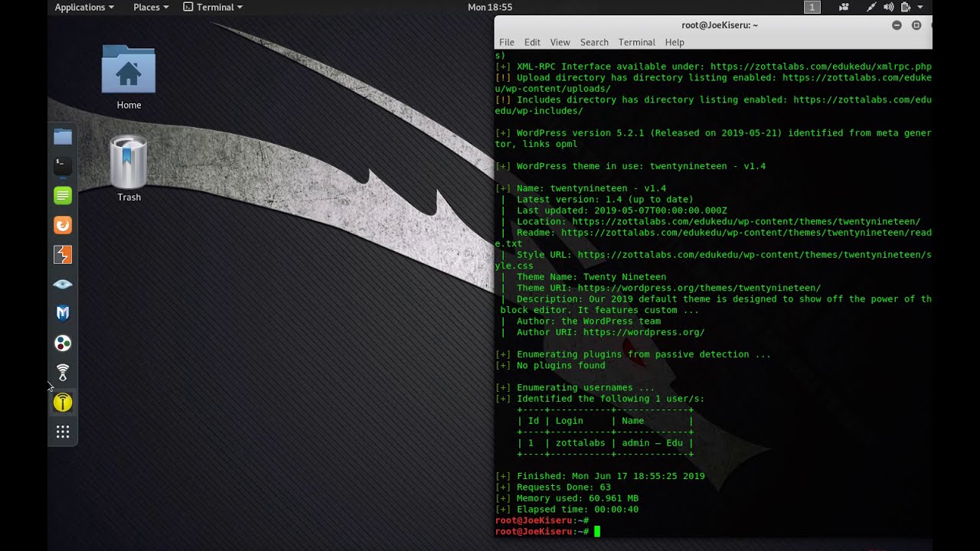The width and height of the screenshot is (980, 551).
Task: Click the Author URI wordpress.org link
Action: coord(644,332)
